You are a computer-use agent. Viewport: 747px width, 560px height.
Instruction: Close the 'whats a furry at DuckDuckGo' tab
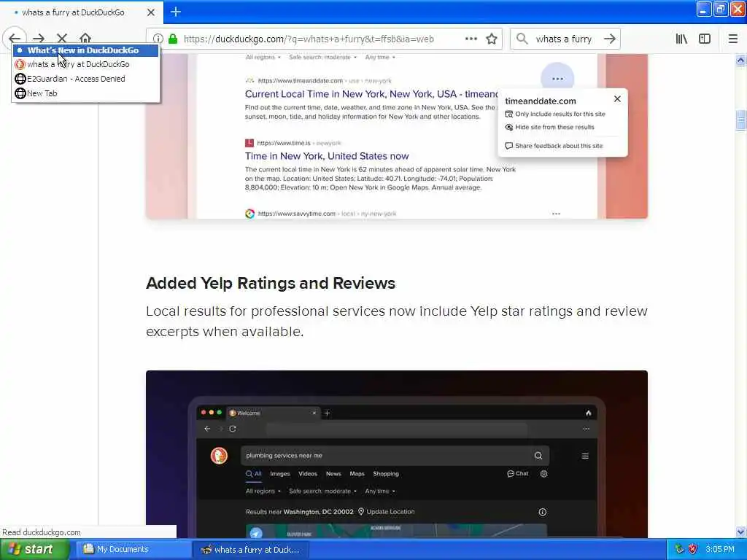coord(151,12)
